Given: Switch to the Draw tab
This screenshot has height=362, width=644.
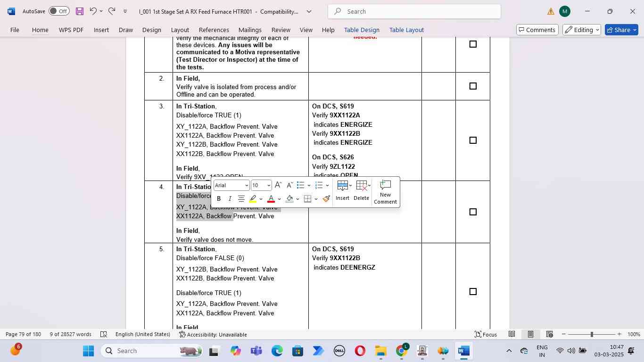Looking at the screenshot, I should [x=125, y=30].
